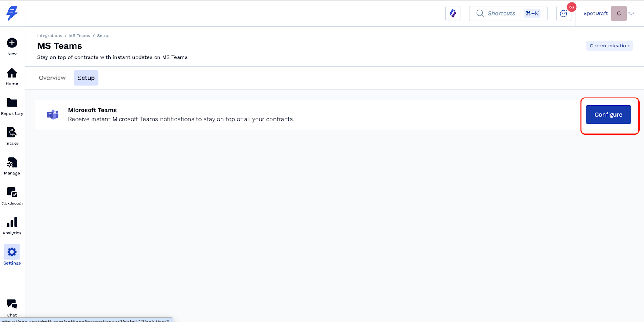Viewport: 644px width, 322px height.
Task: Expand the user account dropdown chevron
Action: click(x=632, y=14)
